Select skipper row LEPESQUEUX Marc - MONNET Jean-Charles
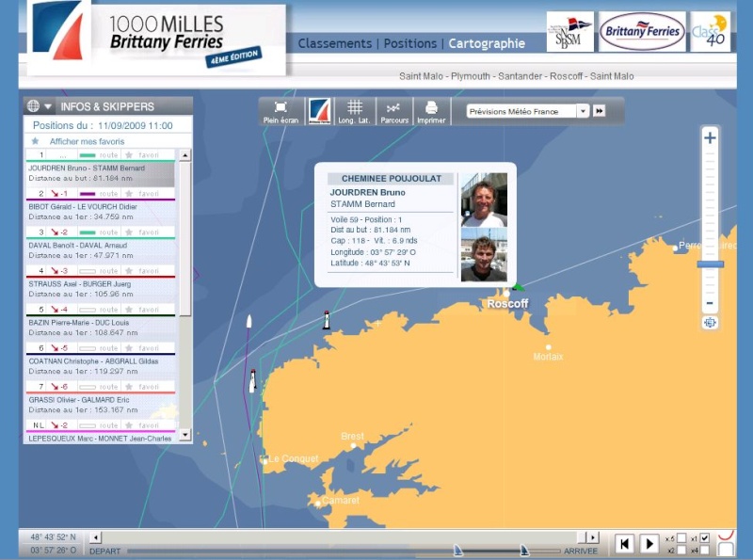 pyautogui.click(x=101, y=439)
